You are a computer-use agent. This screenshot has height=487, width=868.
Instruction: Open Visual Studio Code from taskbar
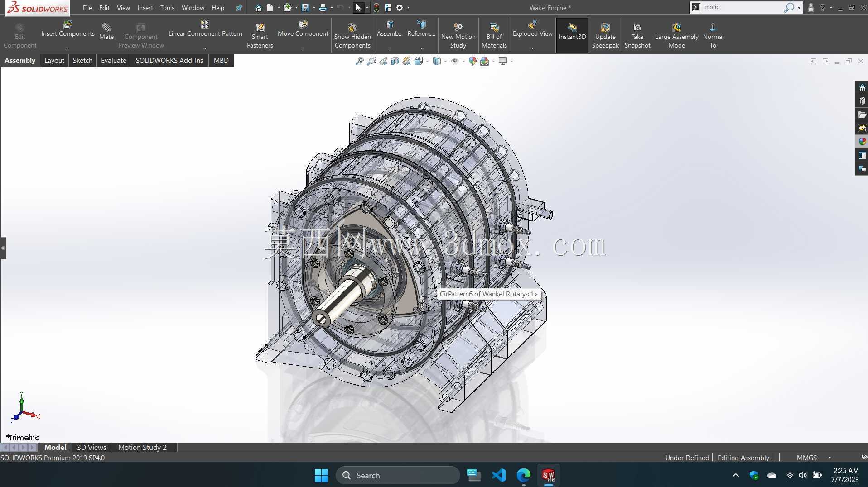click(x=498, y=475)
